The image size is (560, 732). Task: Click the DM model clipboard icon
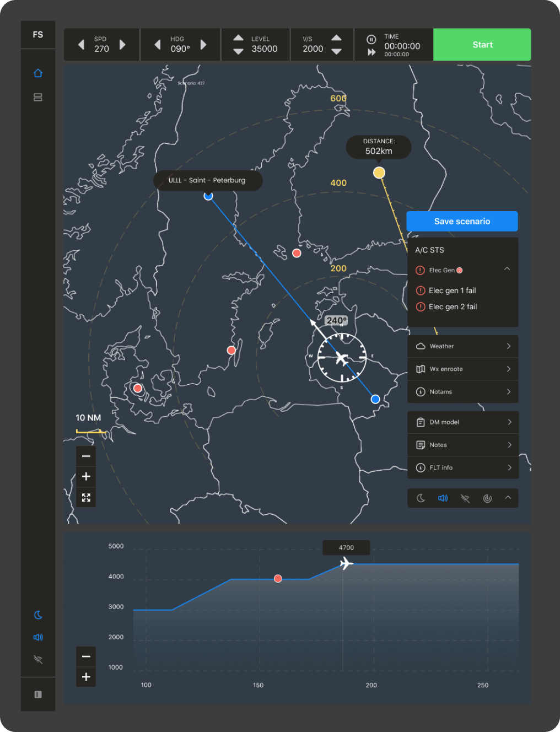point(421,422)
